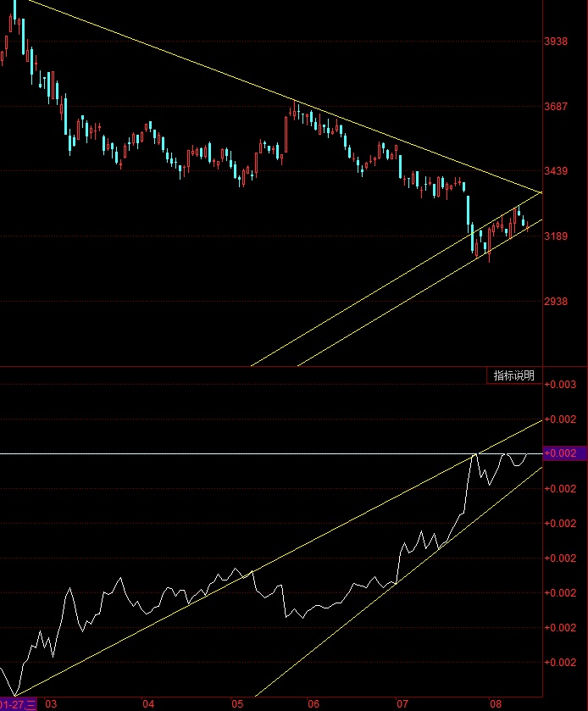Select the 03 month marker on time axis

51,704
